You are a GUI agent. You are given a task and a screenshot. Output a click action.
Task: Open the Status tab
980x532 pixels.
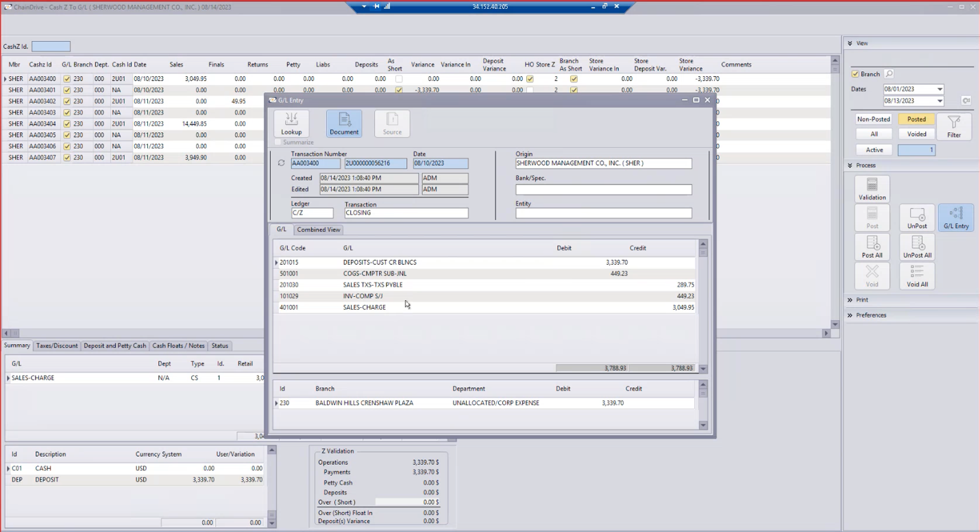coord(220,346)
